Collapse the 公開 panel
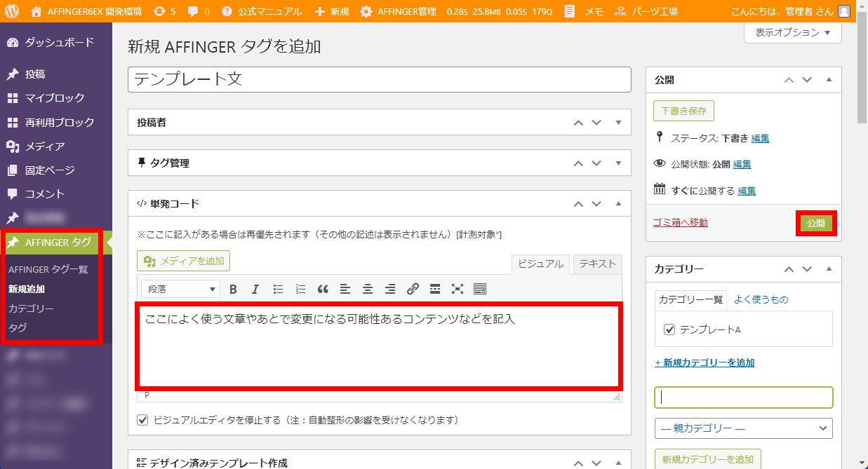The image size is (868, 469). [x=829, y=80]
